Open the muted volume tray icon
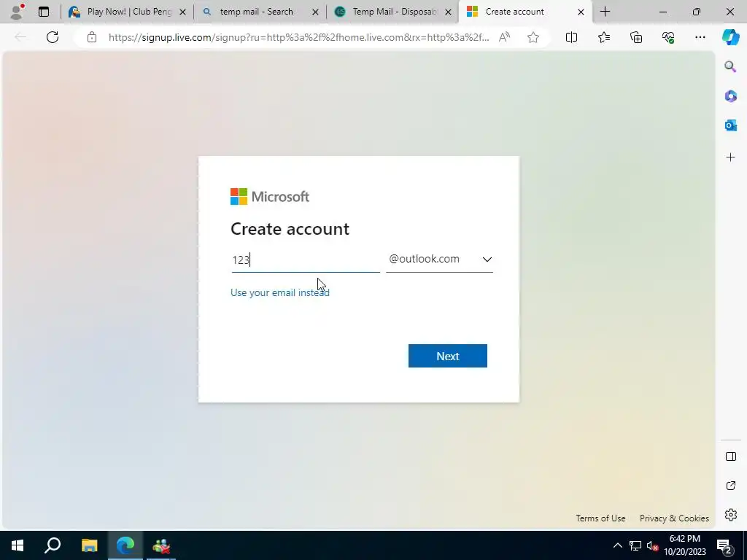 click(x=653, y=546)
